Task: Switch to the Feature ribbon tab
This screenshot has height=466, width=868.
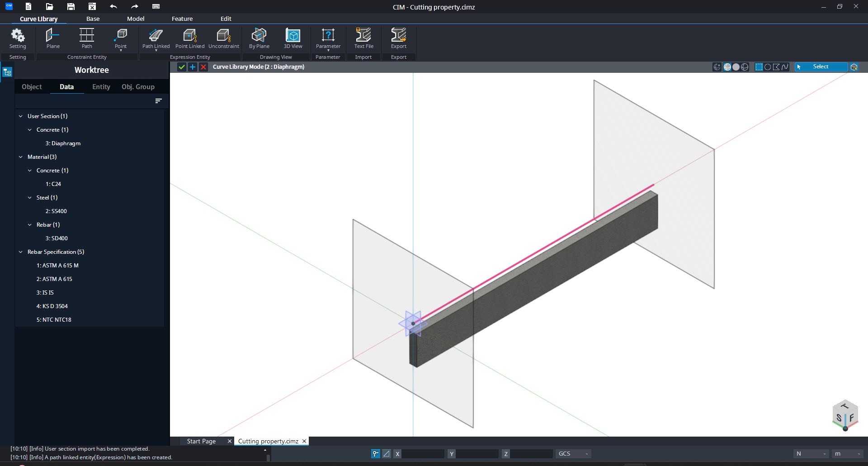Action: coord(182,19)
